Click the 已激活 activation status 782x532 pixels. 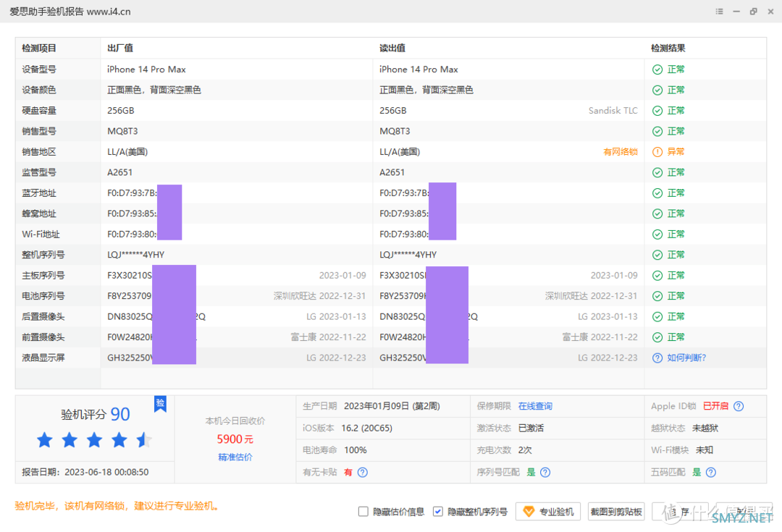tap(531, 428)
